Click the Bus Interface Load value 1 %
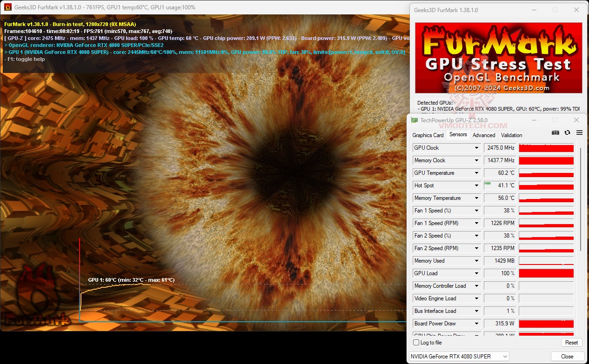This screenshot has height=364, width=589. [499, 311]
